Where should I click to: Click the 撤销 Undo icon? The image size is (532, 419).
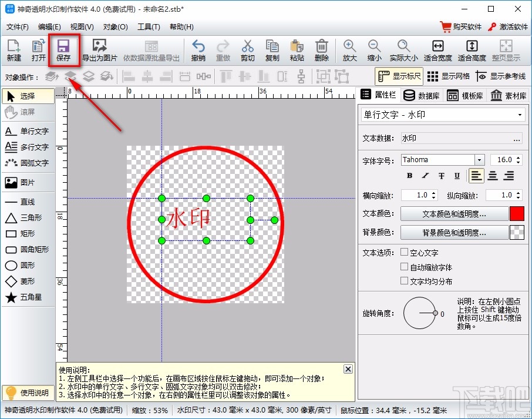[x=198, y=51]
